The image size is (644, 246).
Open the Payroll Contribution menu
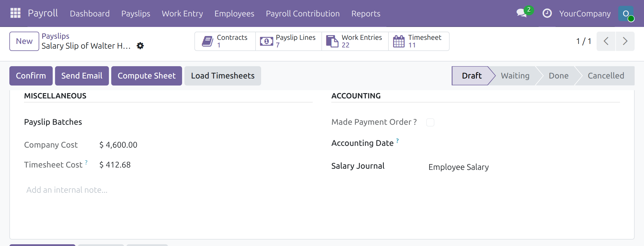click(x=303, y=13)
